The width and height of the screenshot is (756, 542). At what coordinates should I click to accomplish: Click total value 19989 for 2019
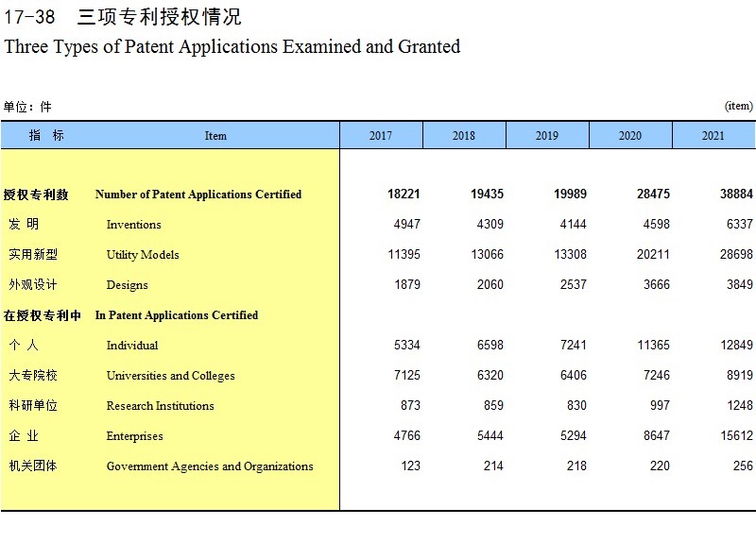[x=571, y=195]
